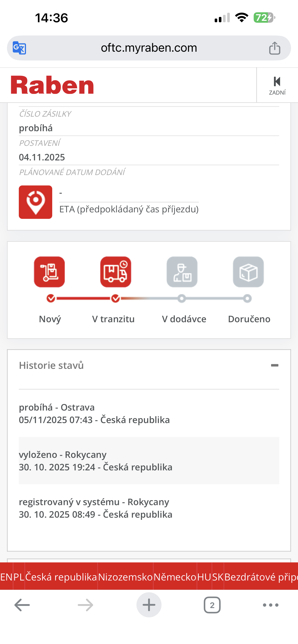
Task: Open the tab switcher showing 2 tabs
Action: [212, 605]
